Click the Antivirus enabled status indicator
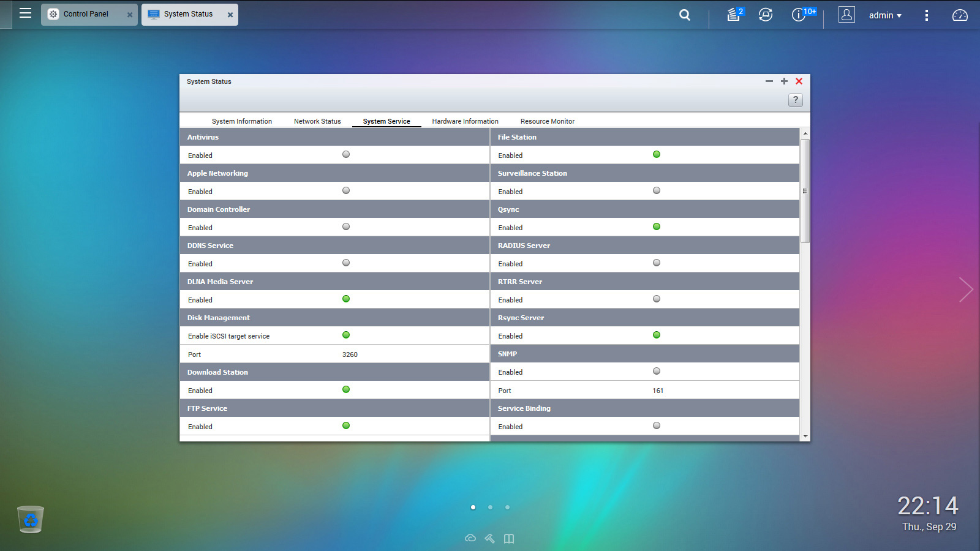 coord(346,154)
